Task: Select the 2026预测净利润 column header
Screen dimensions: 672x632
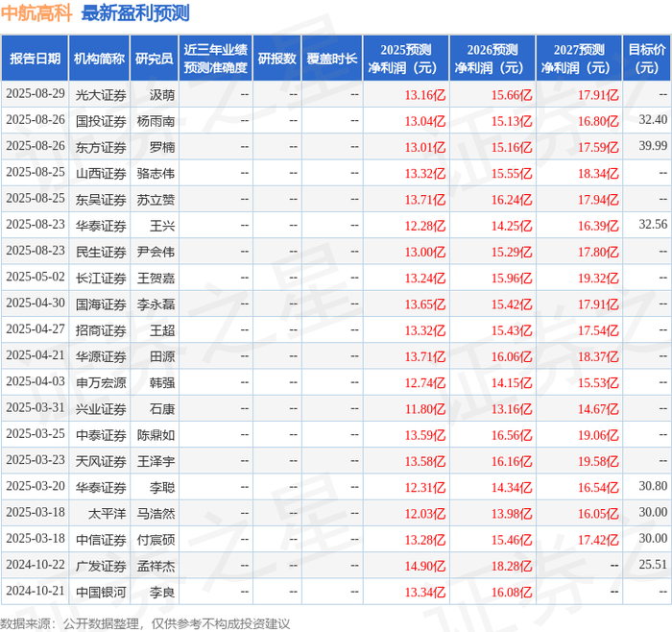Action: click(492, 59)
